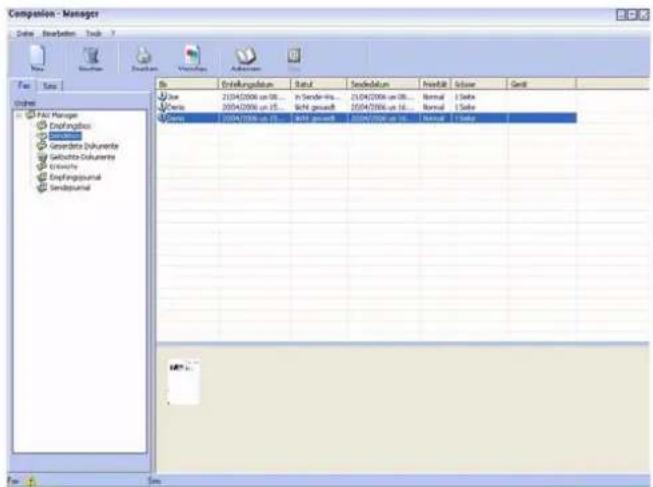The image size is (653, 487).
Task: Click the Fax label in status bar
Action: (12, 481)
